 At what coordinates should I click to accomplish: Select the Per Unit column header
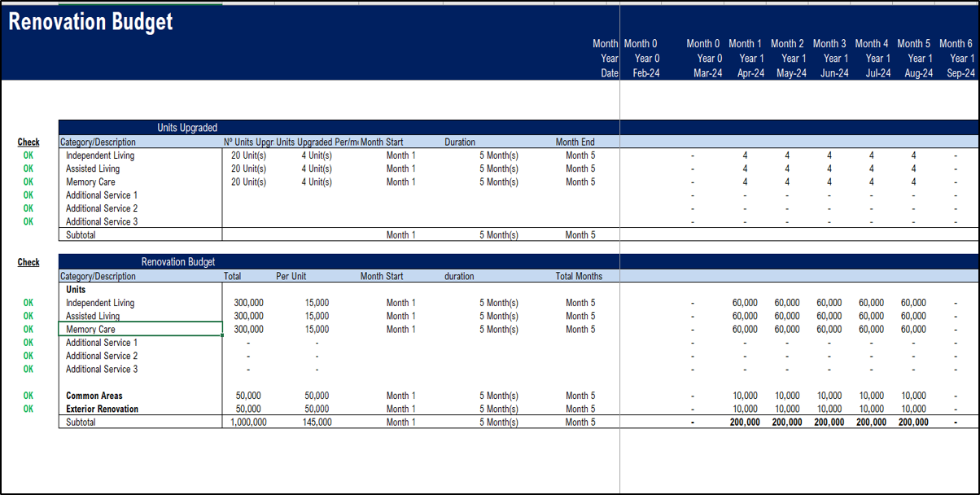(293, 276)
